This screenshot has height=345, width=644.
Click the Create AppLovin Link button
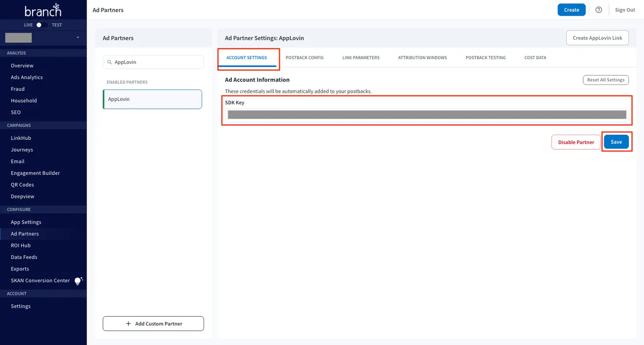(597, 37)
